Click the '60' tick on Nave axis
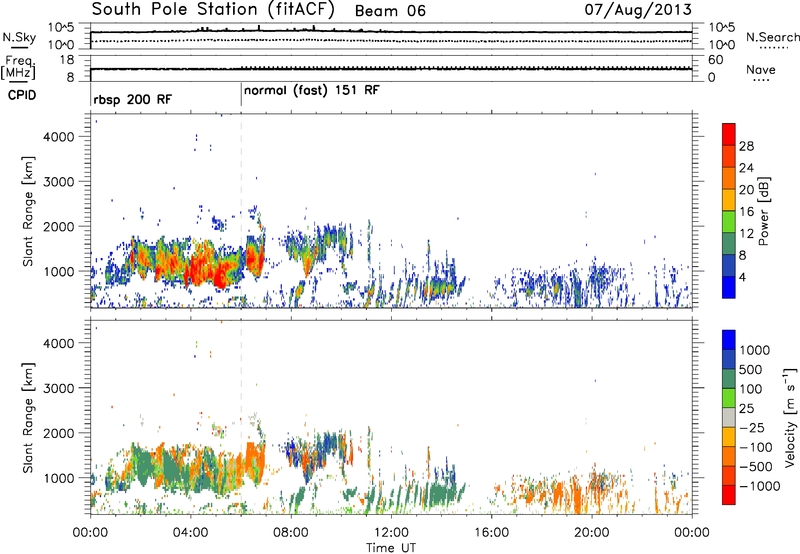This screenshot has width=800, height=554. [715, 60]
